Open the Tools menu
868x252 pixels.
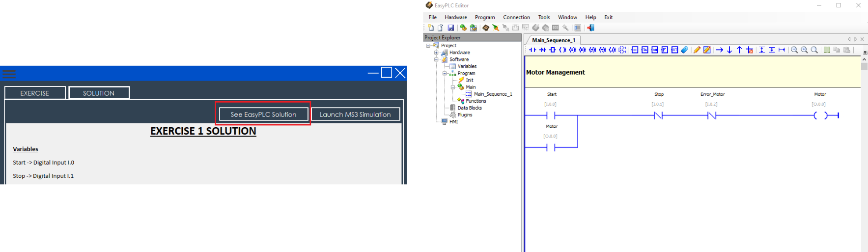544,17
